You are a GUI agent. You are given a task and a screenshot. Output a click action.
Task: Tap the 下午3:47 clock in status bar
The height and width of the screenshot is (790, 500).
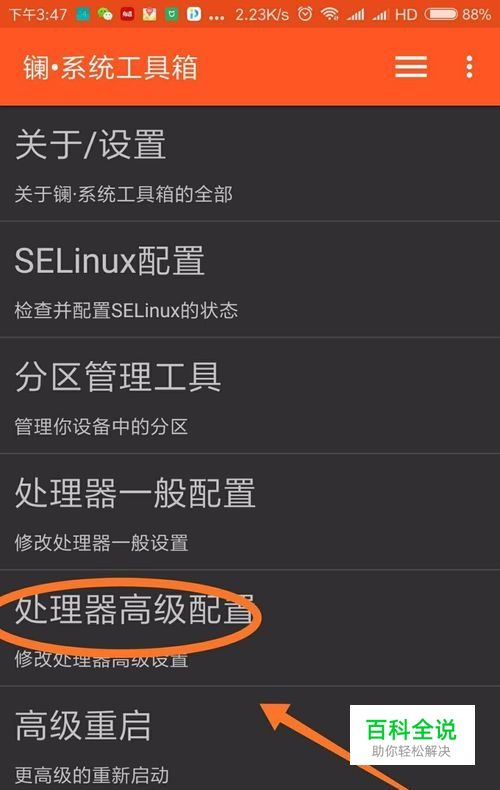point(38,14)
